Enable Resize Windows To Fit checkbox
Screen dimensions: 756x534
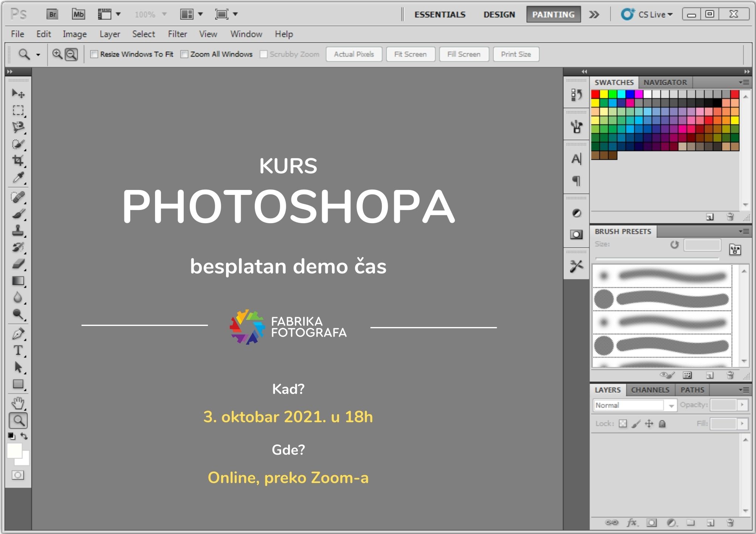(x=94, y=54)
